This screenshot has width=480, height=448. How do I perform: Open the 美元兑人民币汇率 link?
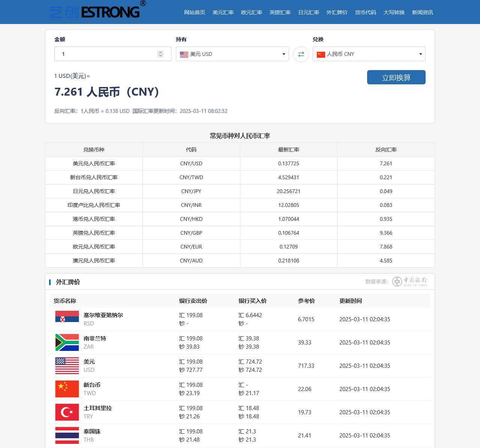tap(94, 163)
